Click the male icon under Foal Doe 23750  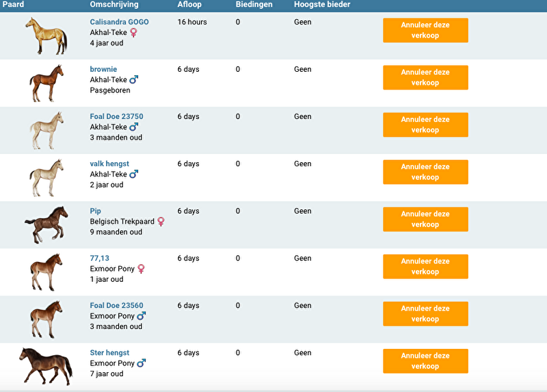click(134, 127)
